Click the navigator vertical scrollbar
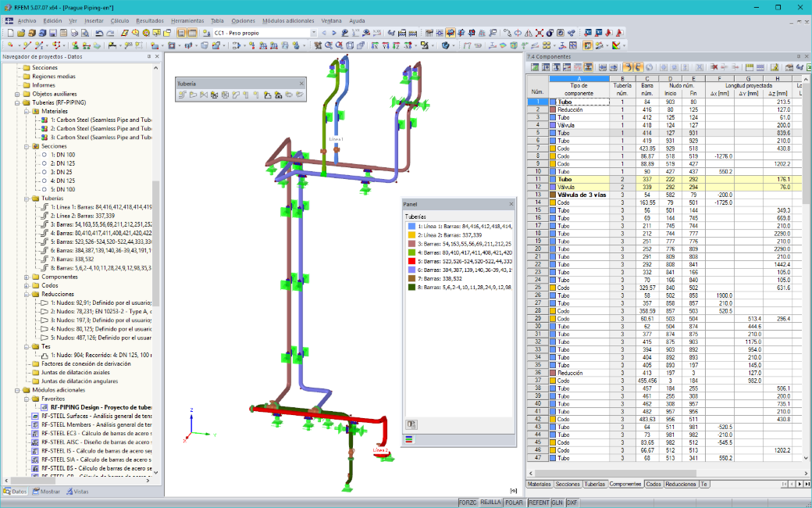The width and height of the screenshot is (812, 508). tap(156, 244)
